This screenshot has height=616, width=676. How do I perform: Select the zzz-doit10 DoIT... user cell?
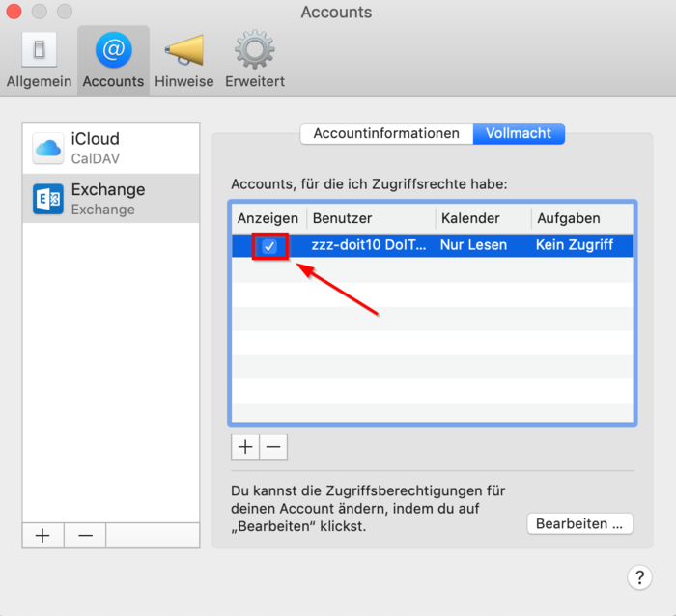point(369,245)
